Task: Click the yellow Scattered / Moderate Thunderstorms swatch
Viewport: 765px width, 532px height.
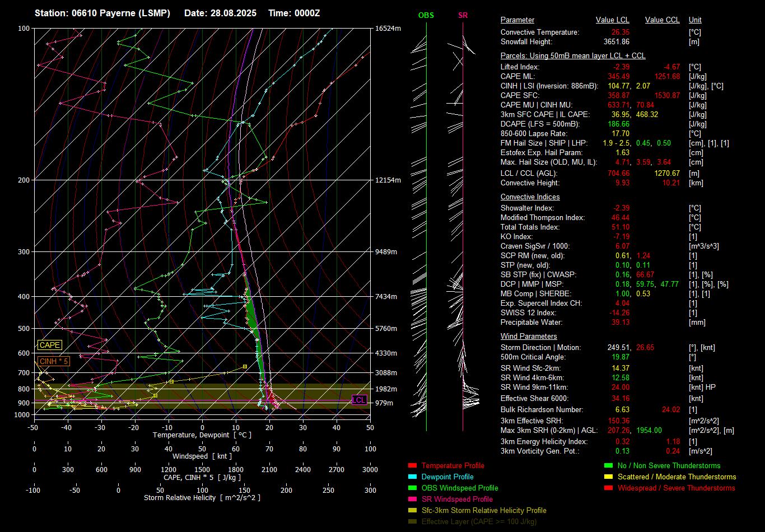Action: coord(608,477)
